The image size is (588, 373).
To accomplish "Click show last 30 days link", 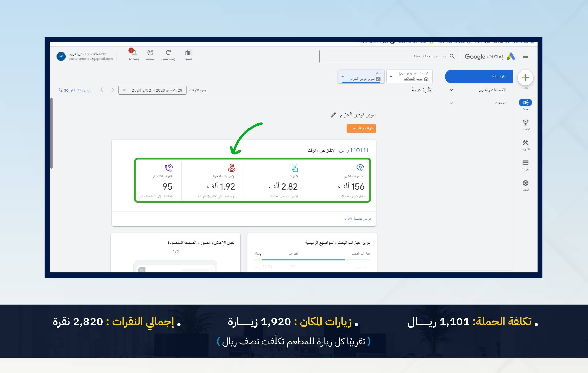I will [x=75, y=90].
